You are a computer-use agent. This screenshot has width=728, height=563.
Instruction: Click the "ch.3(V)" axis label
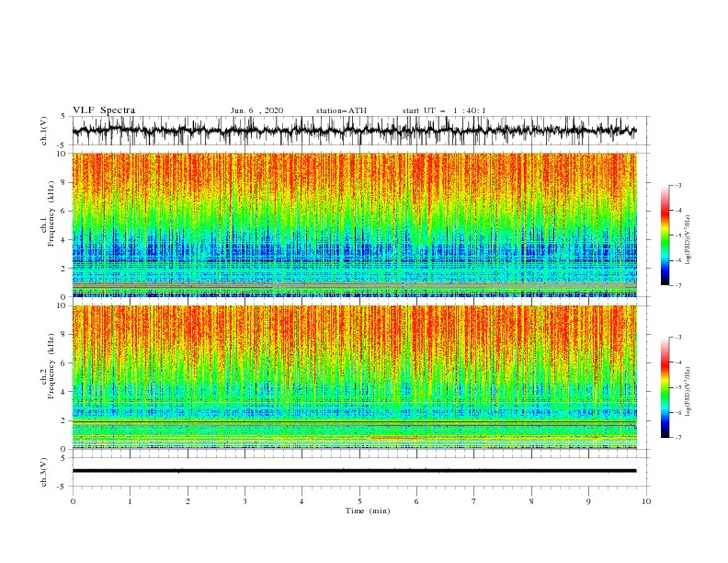click(44, 472)
